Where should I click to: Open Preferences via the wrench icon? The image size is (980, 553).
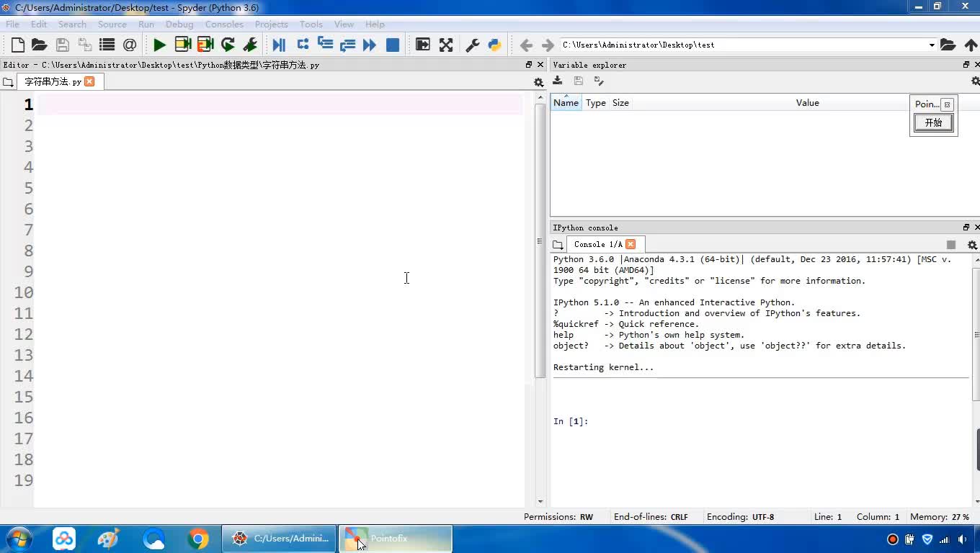[473, 45]
